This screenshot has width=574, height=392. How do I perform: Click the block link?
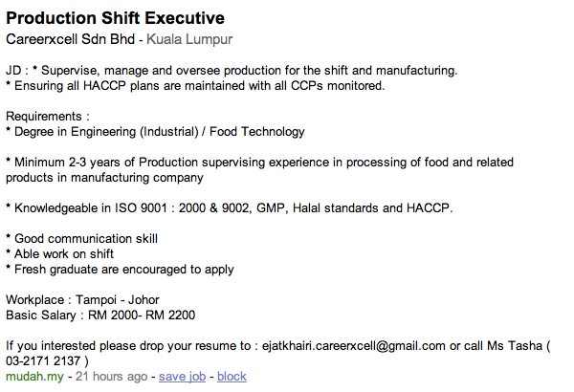[232, 377]
